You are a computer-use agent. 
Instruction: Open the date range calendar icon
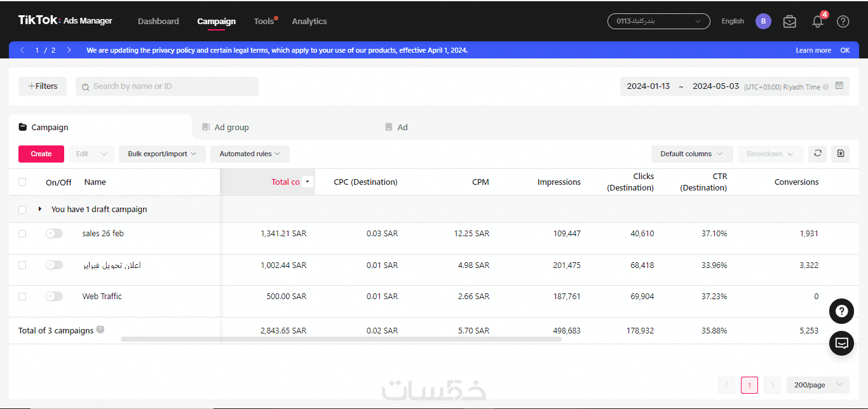pyautogui.click(x=839, y=86)
